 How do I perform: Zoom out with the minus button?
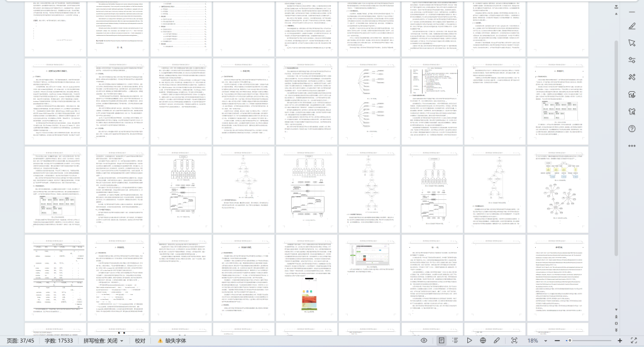click(557, 341)
